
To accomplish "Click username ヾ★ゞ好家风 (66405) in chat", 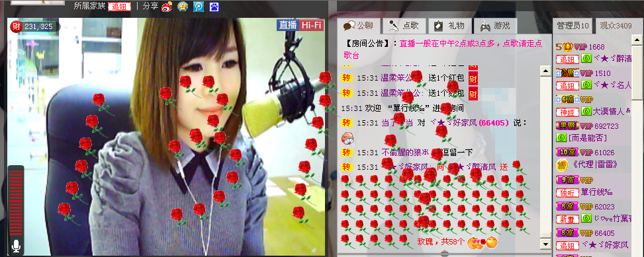I will pos(469,123).
